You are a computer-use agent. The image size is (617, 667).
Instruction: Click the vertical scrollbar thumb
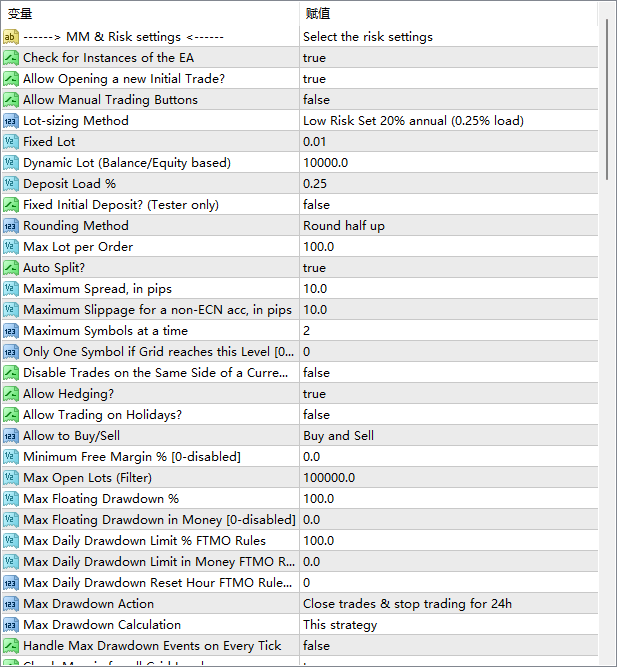pyautogui.click(x=607, y=100)
